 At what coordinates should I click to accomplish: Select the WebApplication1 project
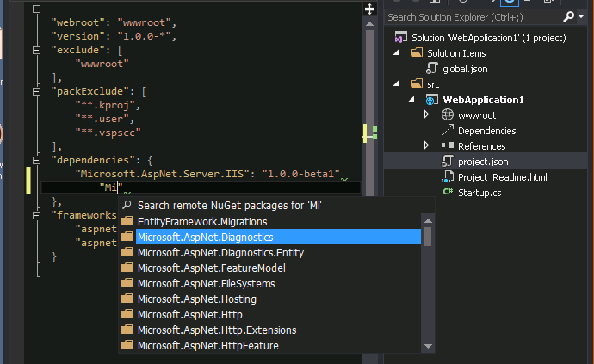484,100
